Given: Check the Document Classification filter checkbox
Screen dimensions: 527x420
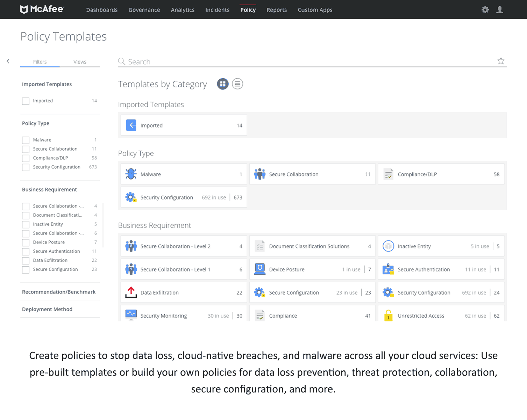Looking at the screenshot, I should (26, 215).
